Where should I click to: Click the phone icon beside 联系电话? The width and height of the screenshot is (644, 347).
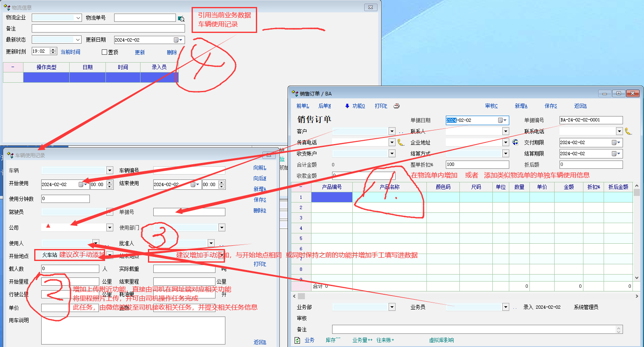pyautogui.click(x=628, y=131)
